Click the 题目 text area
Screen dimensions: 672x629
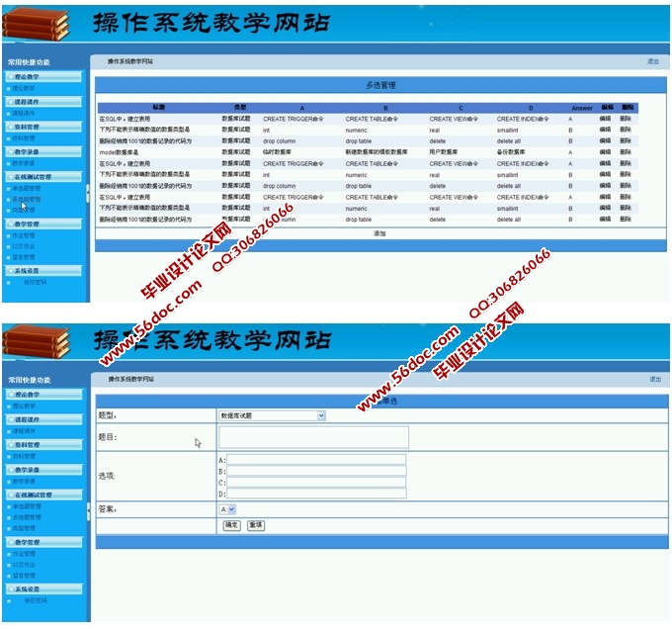[x=313, y=437]
